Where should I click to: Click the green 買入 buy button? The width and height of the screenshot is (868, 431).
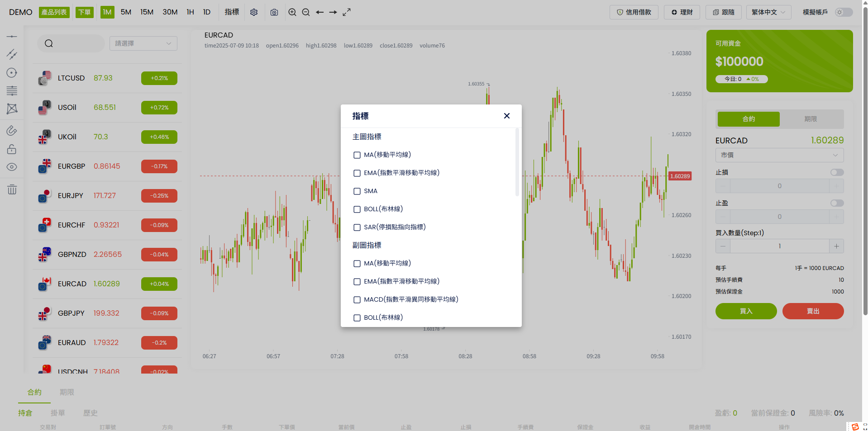(746, 311)
